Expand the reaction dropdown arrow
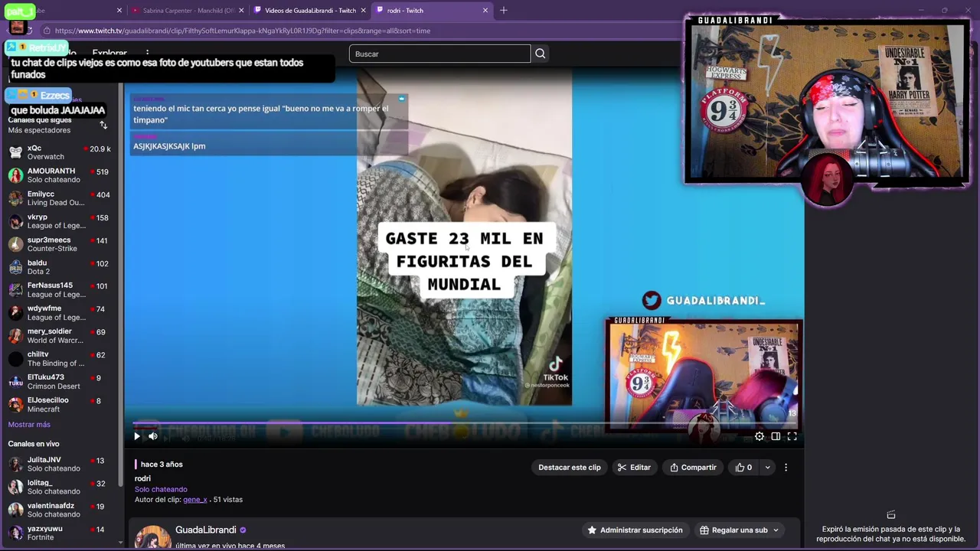 767,468
